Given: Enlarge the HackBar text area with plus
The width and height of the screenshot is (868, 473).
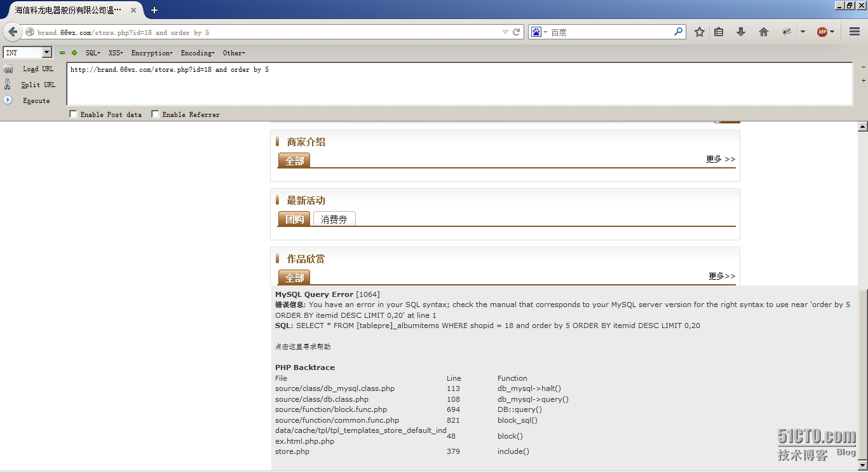Looking at the screenshot, I should [863, 81].
